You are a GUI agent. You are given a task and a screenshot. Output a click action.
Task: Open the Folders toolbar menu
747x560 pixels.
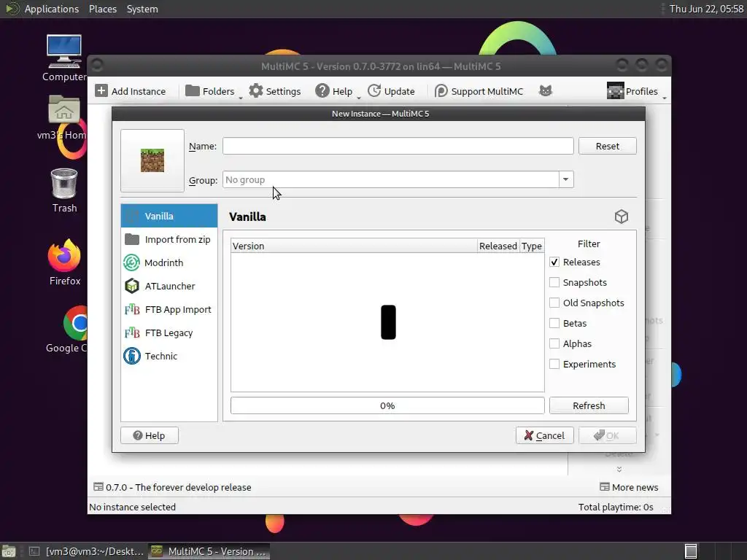click(x=214, y=91)
